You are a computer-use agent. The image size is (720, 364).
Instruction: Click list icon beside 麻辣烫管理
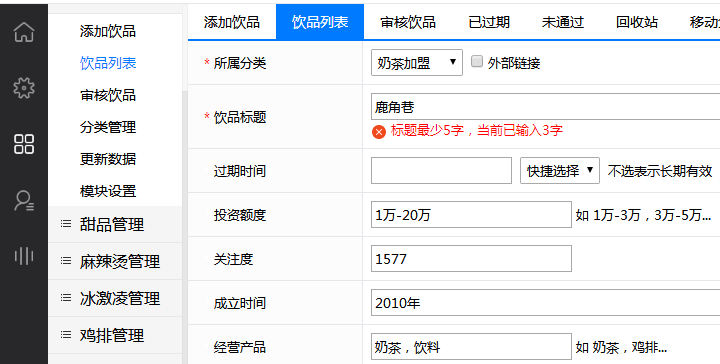point(66,261)
